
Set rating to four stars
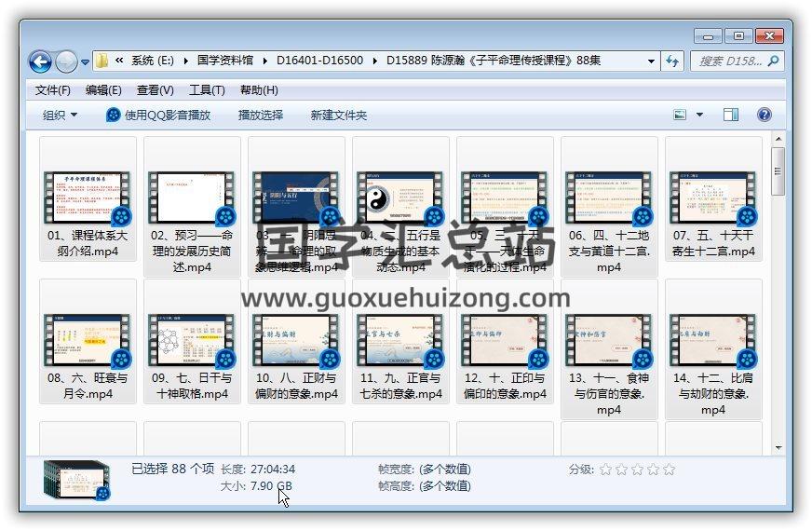click(653, 470)
